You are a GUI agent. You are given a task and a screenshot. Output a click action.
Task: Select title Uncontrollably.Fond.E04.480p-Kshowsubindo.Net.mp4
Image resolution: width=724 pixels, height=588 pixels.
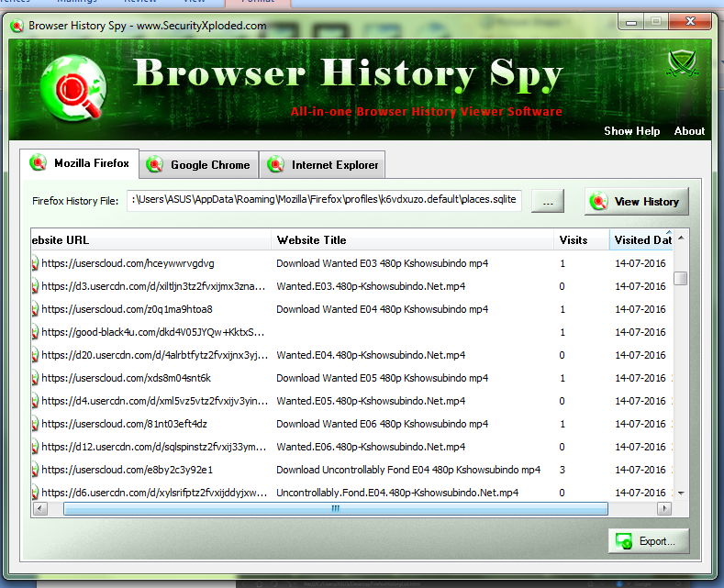pyautogui.click(x=397, y=493)
